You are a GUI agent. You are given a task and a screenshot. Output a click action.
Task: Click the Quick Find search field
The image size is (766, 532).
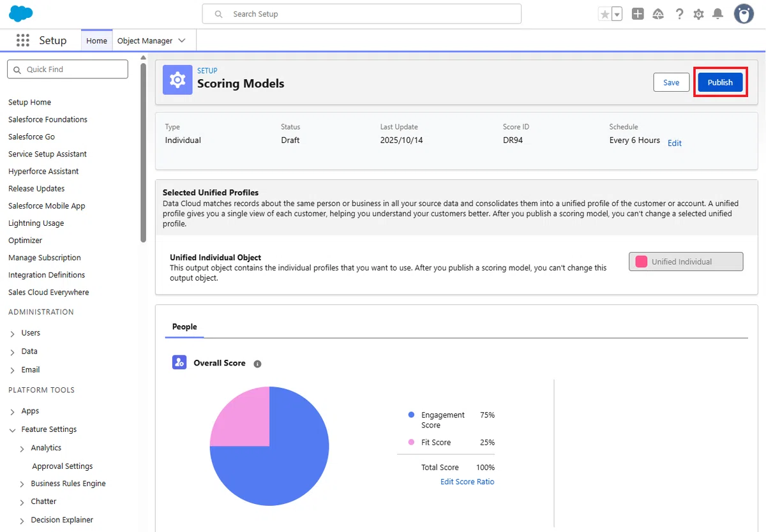[x=68, y=70]
